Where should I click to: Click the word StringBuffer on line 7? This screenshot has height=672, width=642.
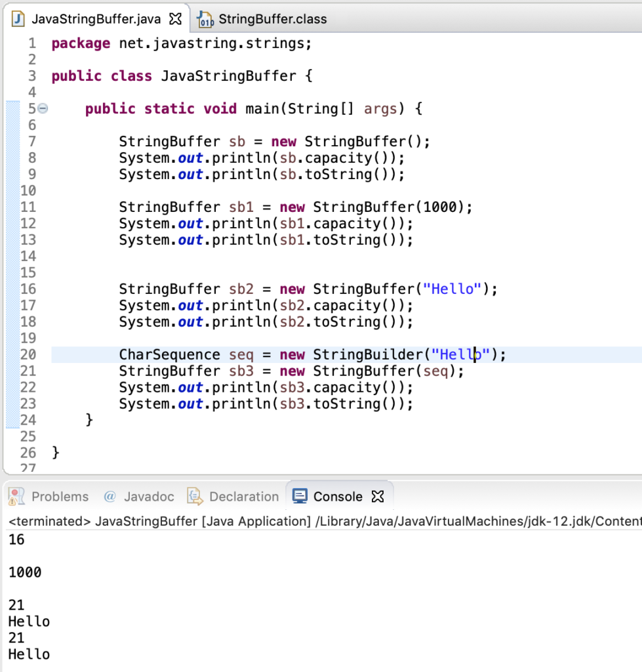tap(169, 141)
